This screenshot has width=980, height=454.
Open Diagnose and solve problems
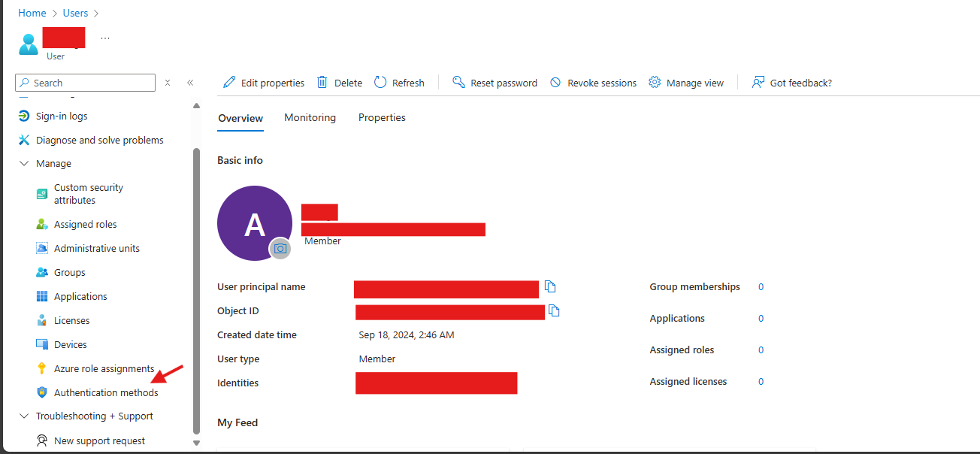click(x=99, y=140)
